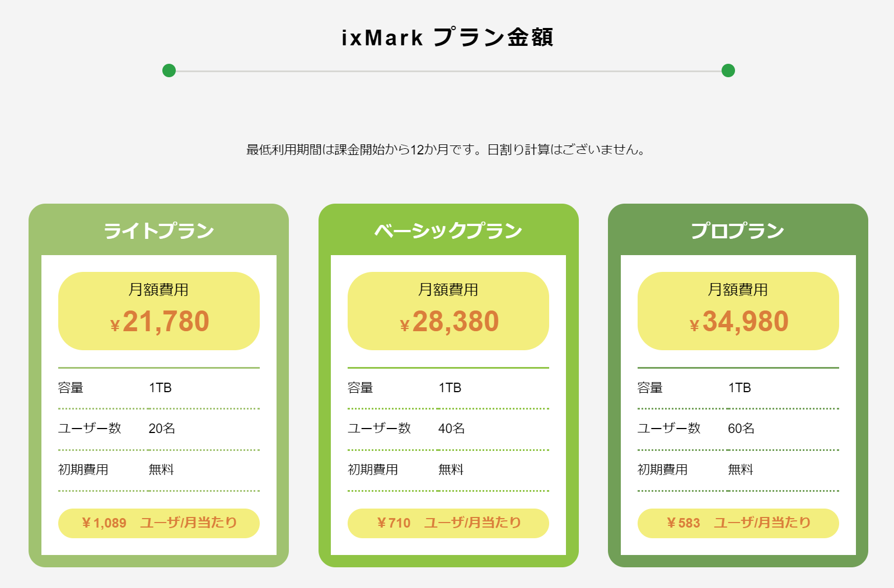This screenshot has height=588, width=894.
Task: Click the ¥28,380 monthly fee badge
Action: coord(448,311)
